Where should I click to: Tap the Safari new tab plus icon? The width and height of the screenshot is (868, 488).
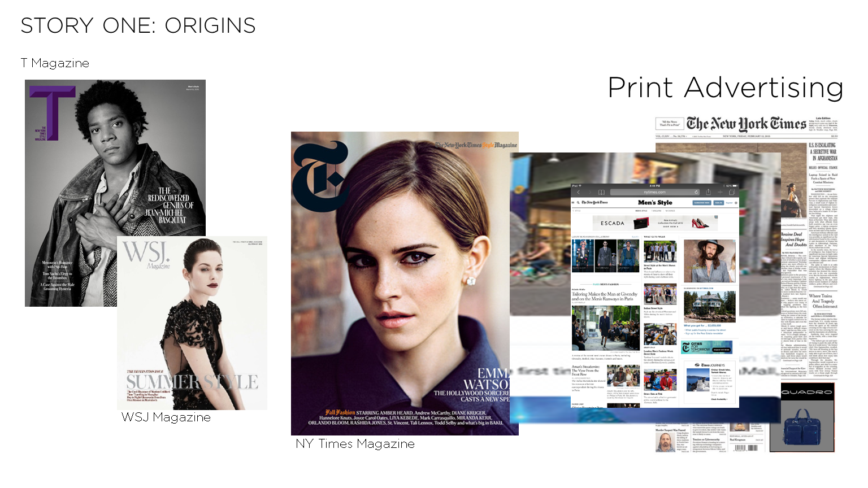pyautogui.click(x=720, y=192)
